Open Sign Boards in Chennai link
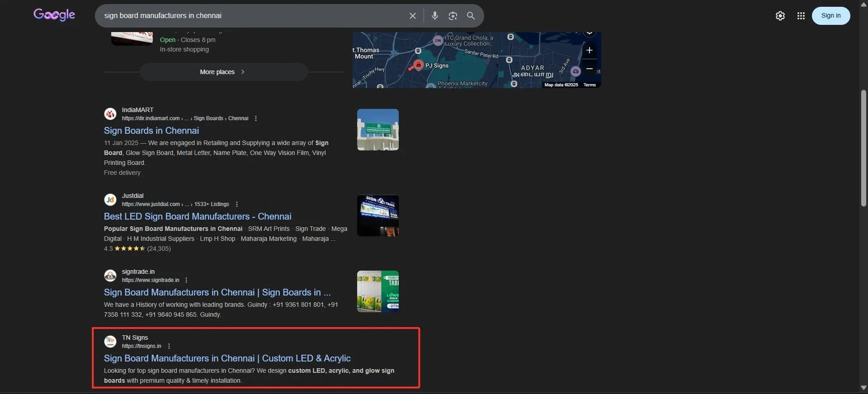 pyautogui.click(x=151, y=131)
